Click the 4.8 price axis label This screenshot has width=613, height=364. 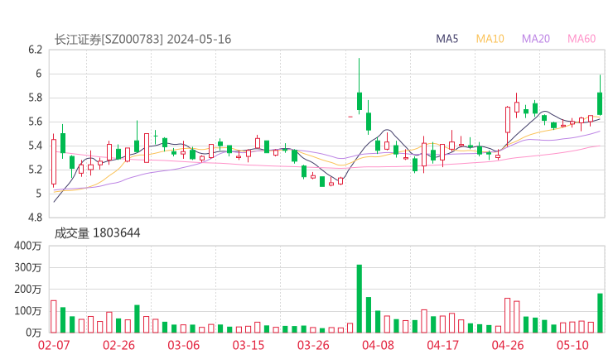coord(35,217)
